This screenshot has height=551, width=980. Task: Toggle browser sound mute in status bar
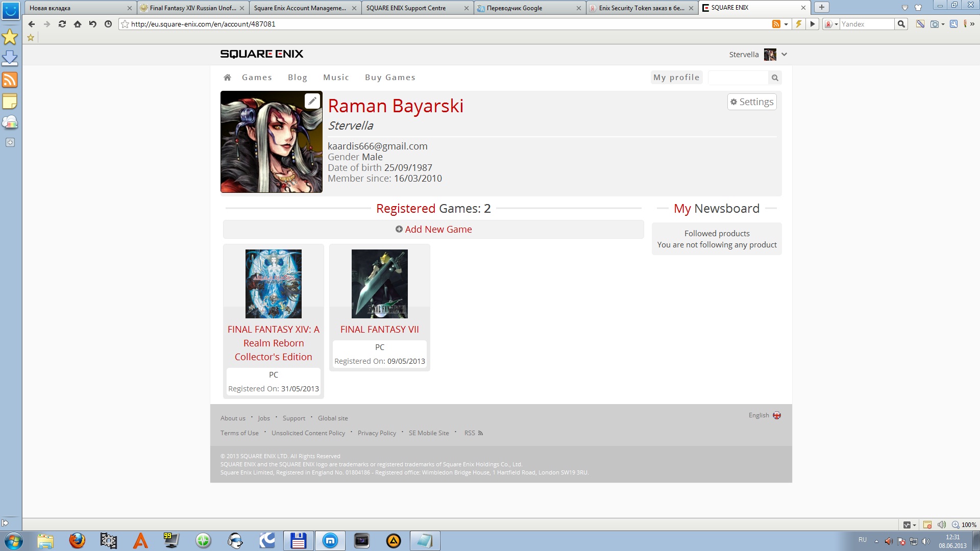coord(942,524)
